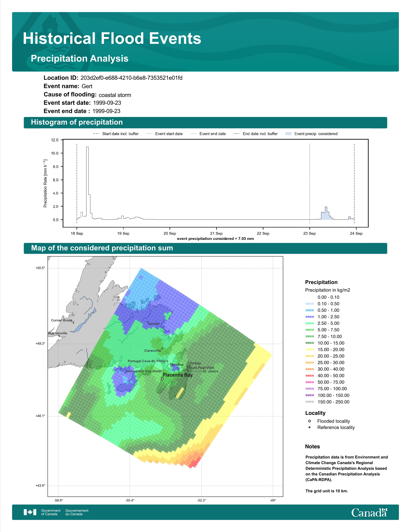This screenshot has height=532, width=411.
Task: Click the Event start date legend entry in chart
Action: pyautogui.click(x=164, y=134)
